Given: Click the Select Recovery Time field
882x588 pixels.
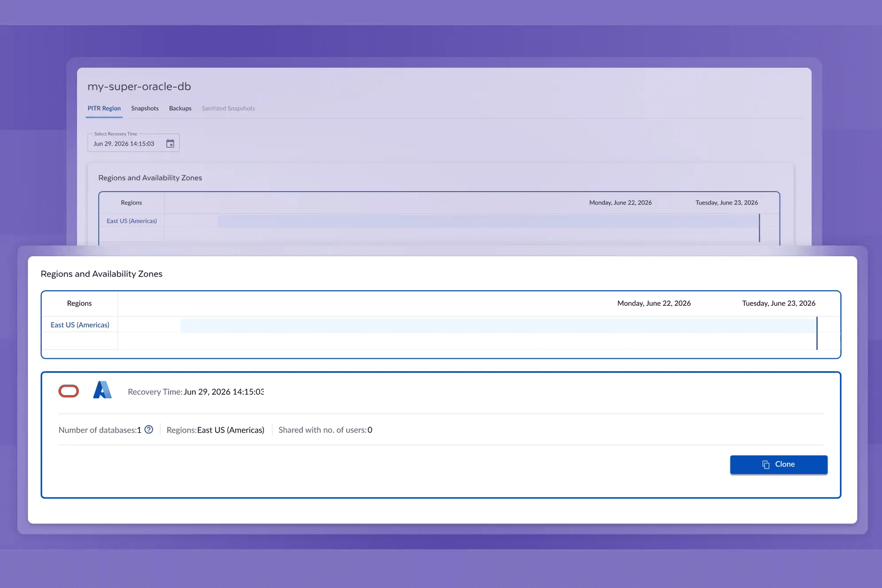Looking at the screenshot, I should pyautogui.click(x=133, y=143).
